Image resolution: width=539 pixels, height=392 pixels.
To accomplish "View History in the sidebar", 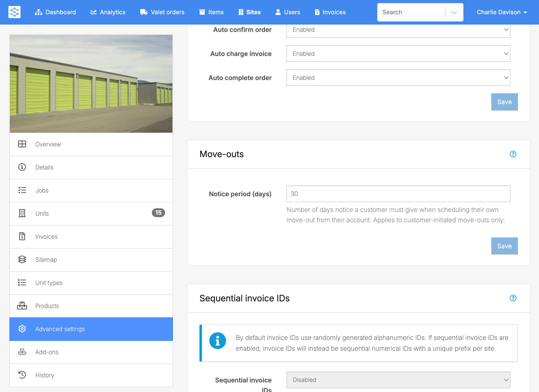I will [x=91, y=375].
